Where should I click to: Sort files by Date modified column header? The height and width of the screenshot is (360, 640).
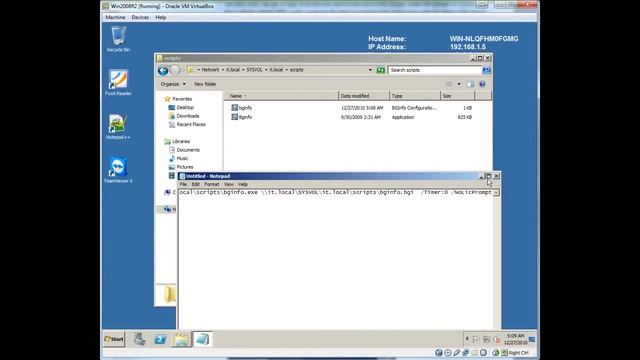(x=364, y=96)
